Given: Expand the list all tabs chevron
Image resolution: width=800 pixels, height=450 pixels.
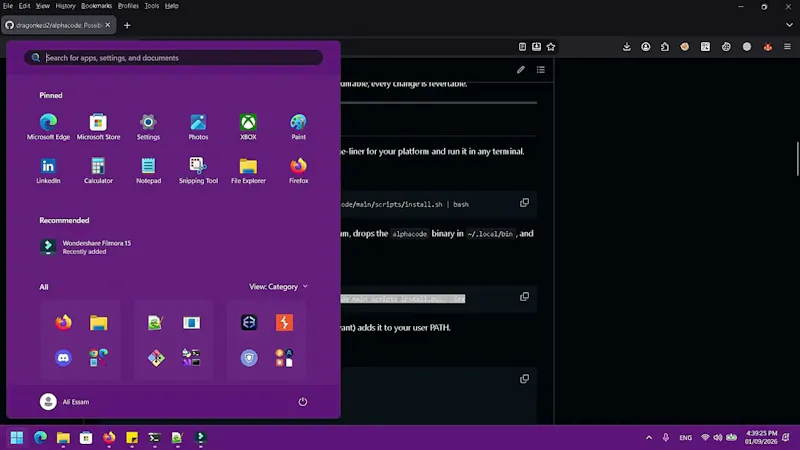Looking at the screenshot, I should [x=789, y=25].
